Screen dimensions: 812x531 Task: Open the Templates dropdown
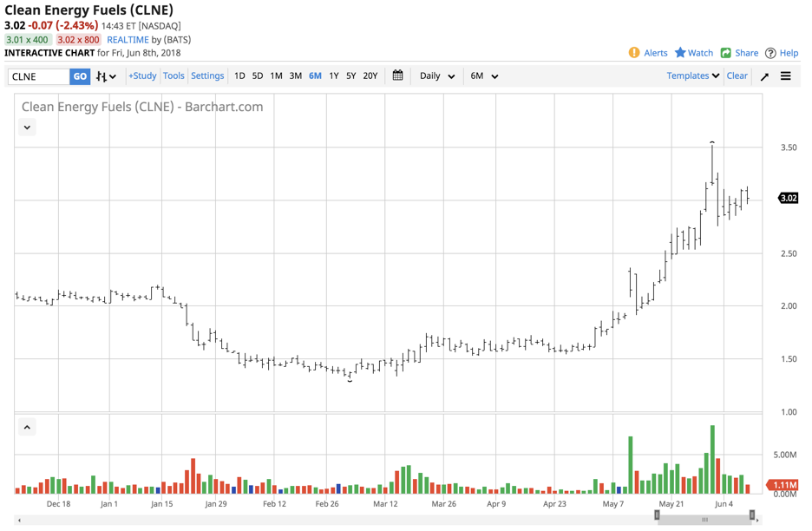tap(693, 75)
